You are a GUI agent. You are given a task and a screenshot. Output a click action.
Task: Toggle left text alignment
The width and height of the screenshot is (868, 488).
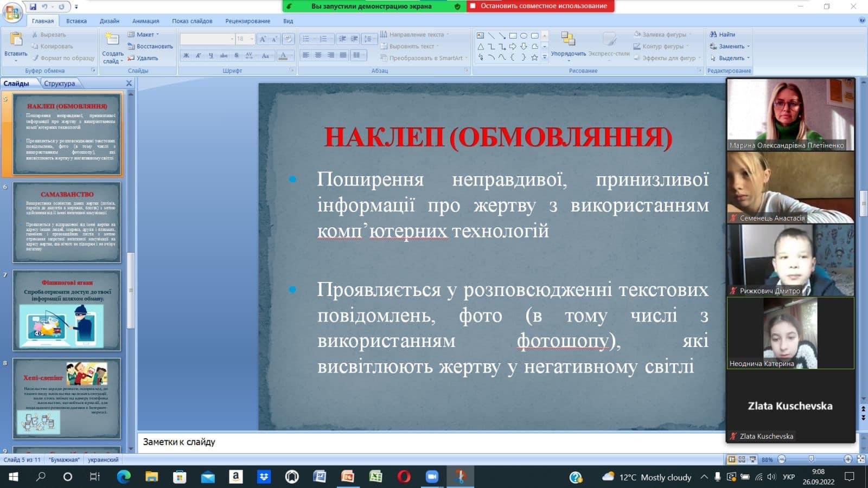coord(306,55)
